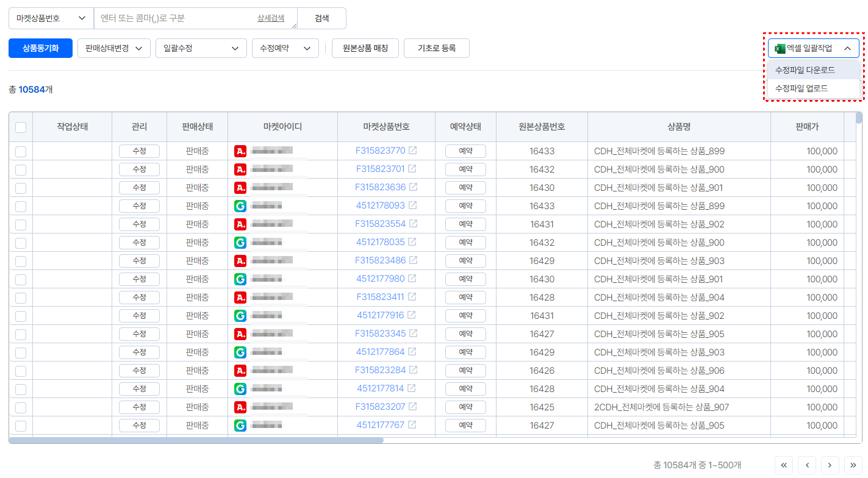868x478 pixels.
Task: Toggle the select-all checkbox in table header
Action: (21, 127)
